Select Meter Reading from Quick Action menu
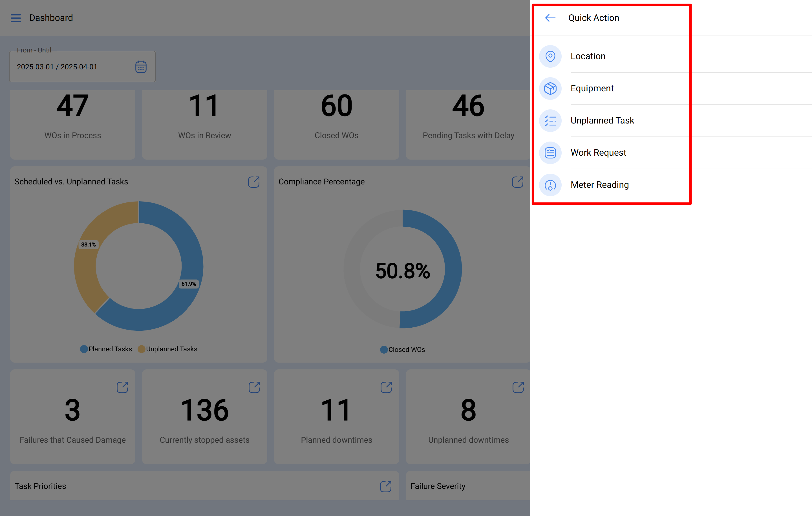 point(600,185)
